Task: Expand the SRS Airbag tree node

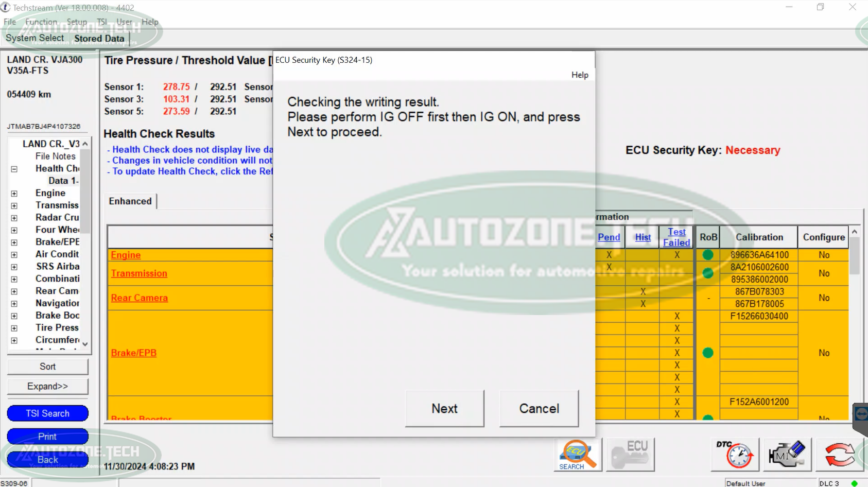Action: coord(14,267)
